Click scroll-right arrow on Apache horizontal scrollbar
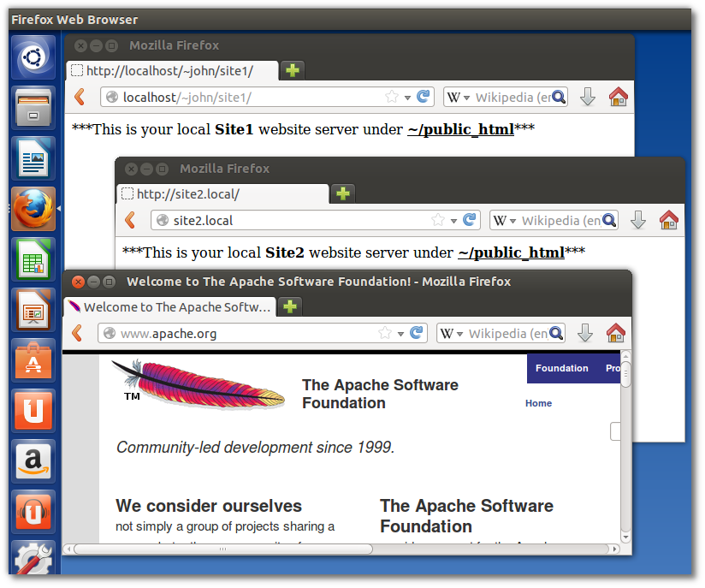The width and height of the screenshot is (705, 588). pyautogui.click(x=614, y=549)
